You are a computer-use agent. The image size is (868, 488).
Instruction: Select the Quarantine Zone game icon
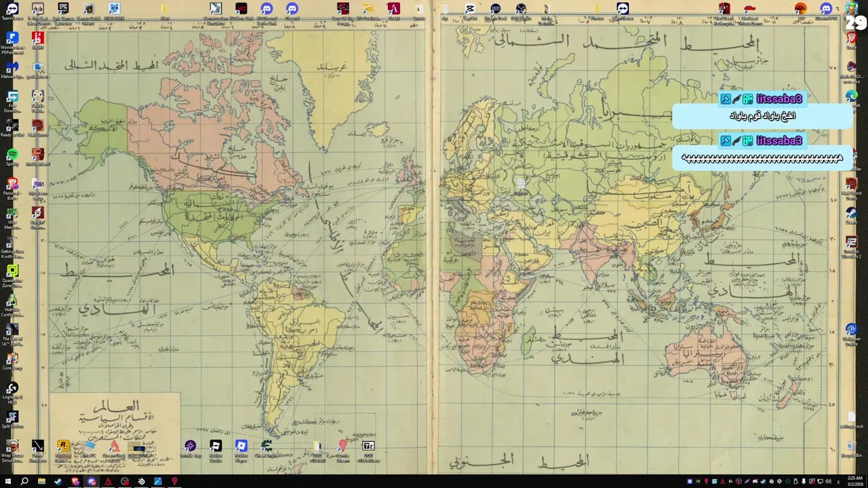(x=12, y=277)
